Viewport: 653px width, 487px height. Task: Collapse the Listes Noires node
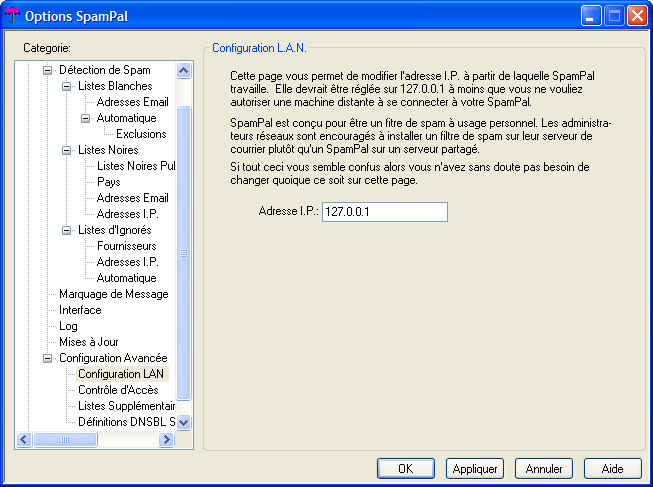coord(67,150)
